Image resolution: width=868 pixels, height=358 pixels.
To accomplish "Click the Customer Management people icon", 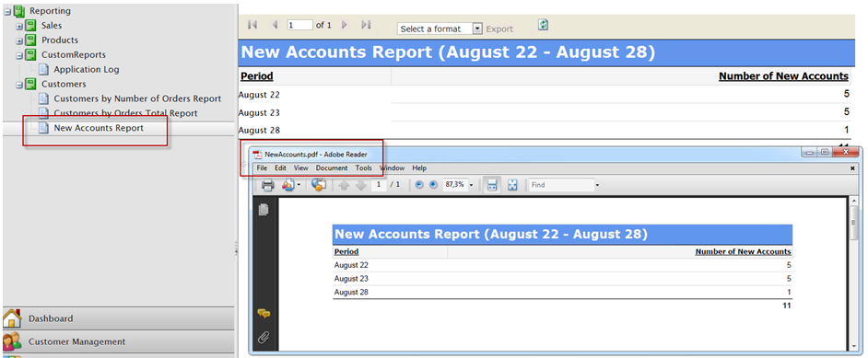I will 12,341.
